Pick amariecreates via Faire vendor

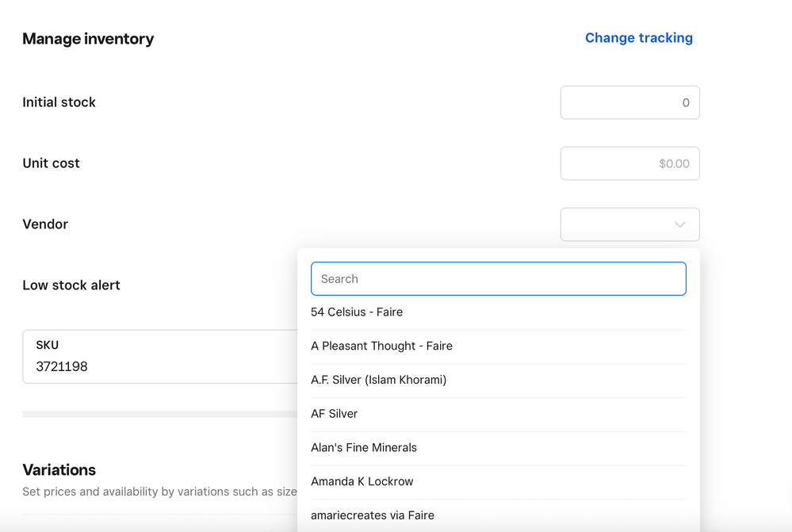pyautogui.click(x=372, y=515)
